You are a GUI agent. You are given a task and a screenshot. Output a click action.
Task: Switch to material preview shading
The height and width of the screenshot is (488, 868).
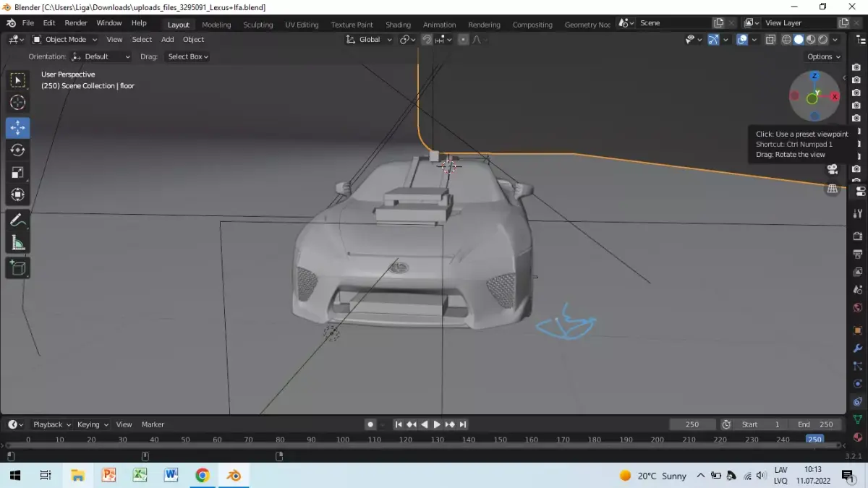tap(812, 40)
